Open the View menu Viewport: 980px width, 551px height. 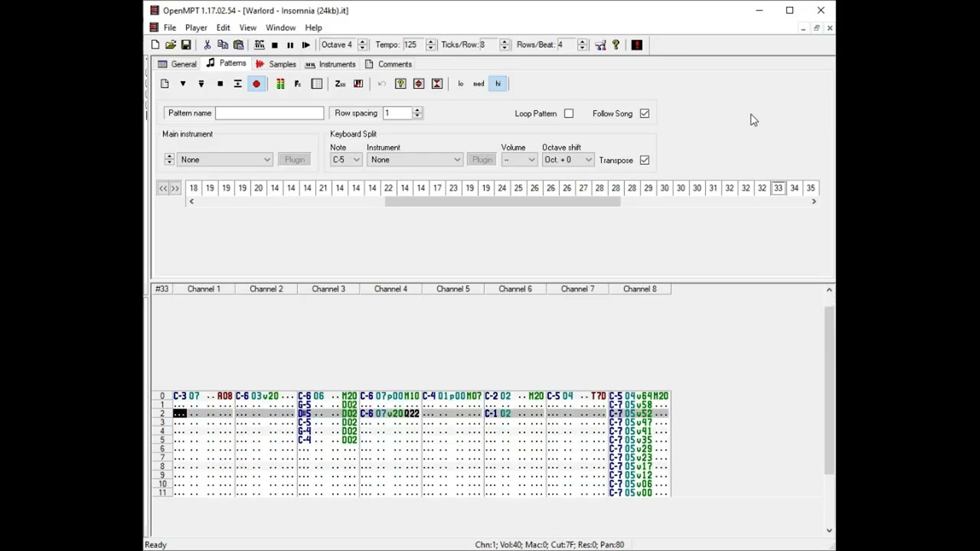(247, 28)
